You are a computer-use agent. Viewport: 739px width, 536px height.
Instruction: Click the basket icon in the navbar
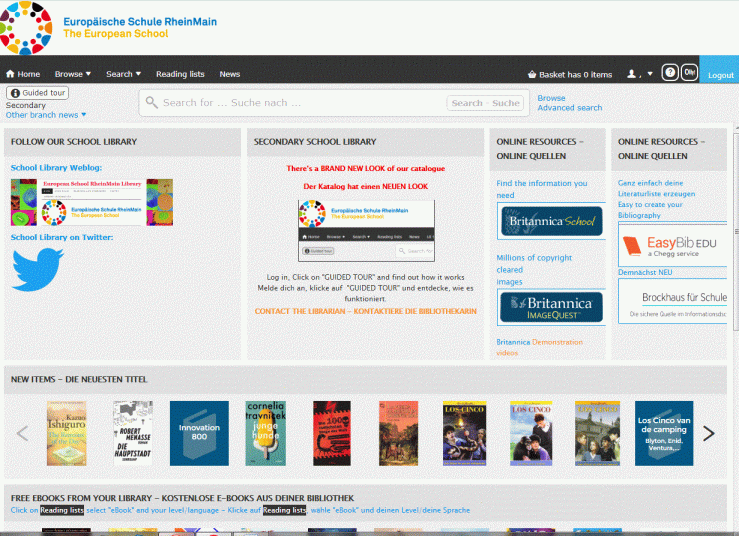(x=532, y=74)
